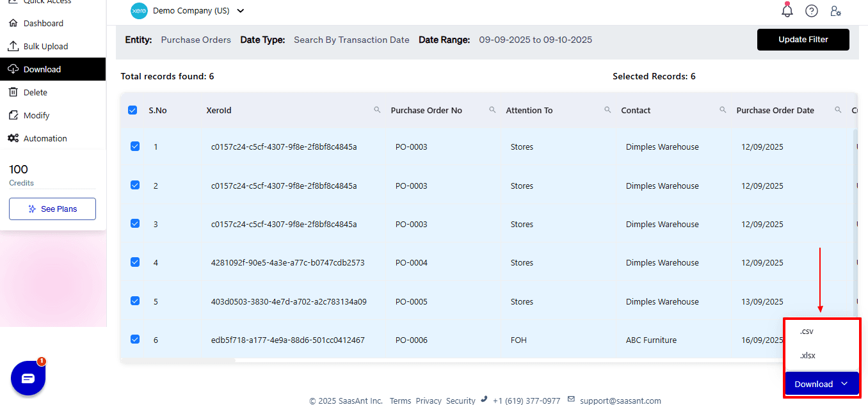Click the Download cloud icon in sidebar

[x=13, y=69]
